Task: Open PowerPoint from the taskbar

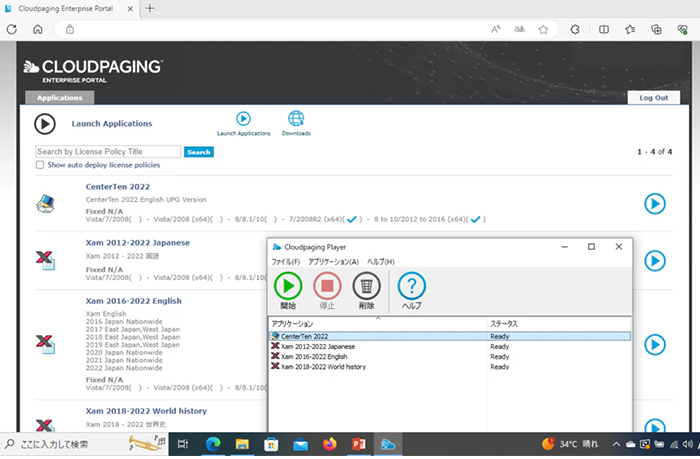Action: 359,444
